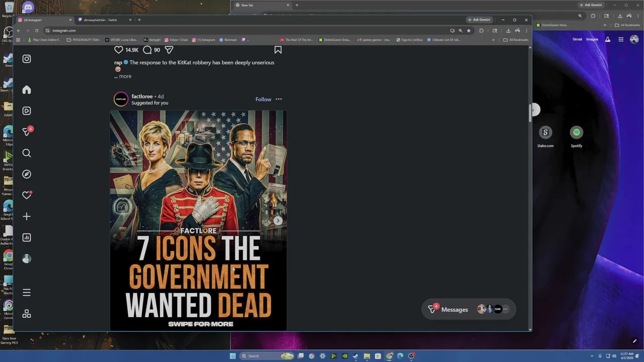The image size is (644, 362).
Task: Open the Reels icon in sidebar
Action: point(27,111)
